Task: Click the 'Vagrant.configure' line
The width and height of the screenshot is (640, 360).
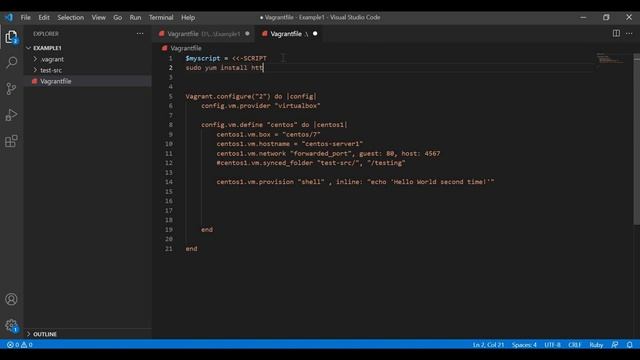Action: point(251,96)
